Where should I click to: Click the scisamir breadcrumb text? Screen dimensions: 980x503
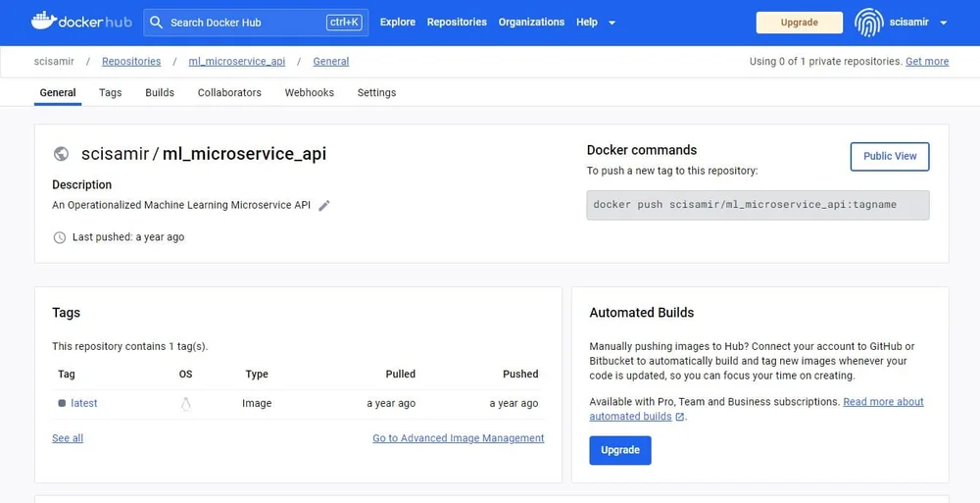pyautogui.click(x=54, y=62)
